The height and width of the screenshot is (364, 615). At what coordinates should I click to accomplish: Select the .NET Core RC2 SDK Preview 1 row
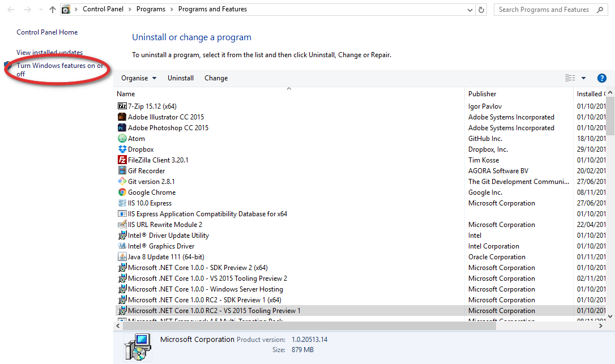coord(361,299)
